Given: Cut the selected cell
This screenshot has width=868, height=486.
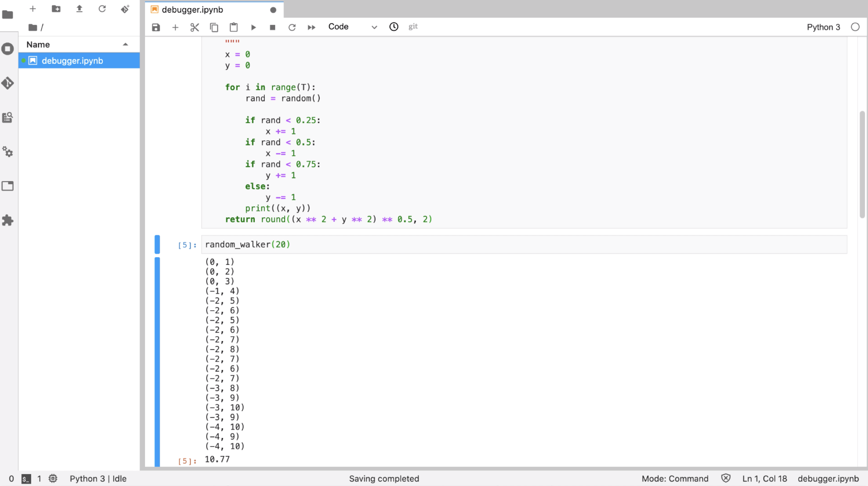Looking at the screenshot, I should pos(195,27).
